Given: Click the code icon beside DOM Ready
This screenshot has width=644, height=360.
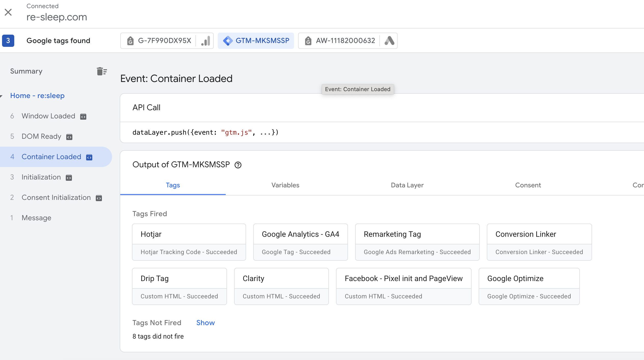Looking at the screenshot, I should (x=69, y=137).
